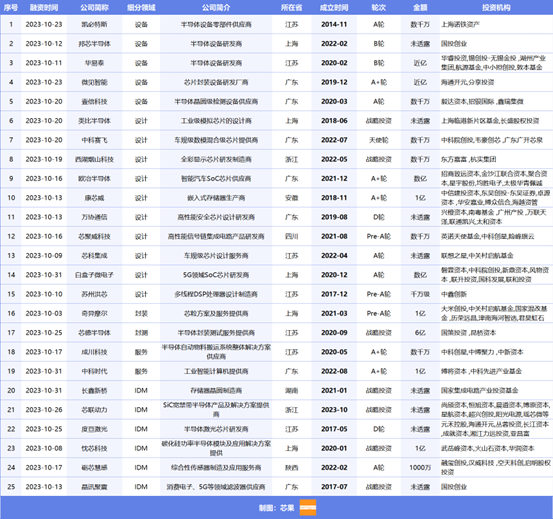The height and width of the screenshot is (519, 553).
Task: Click the description 工业智能计算机提供商
Action: tap(216, 371)
